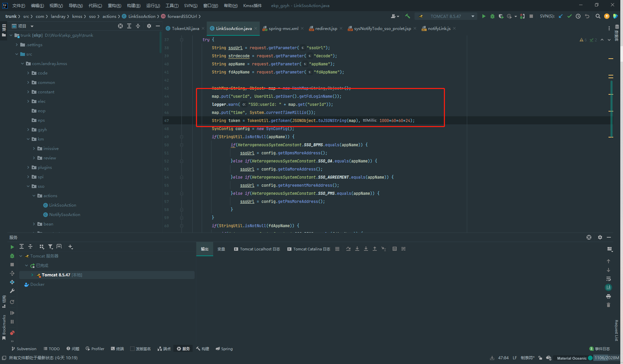
Task: Open NotifySsoAction class in project tree
Action: [64, 215]
